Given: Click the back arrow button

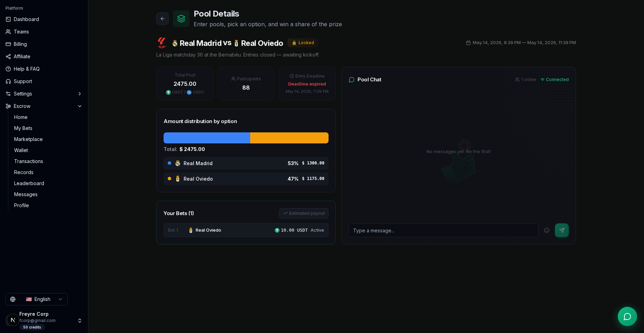Looking at the screenshot, I should (x=163, y=19).
